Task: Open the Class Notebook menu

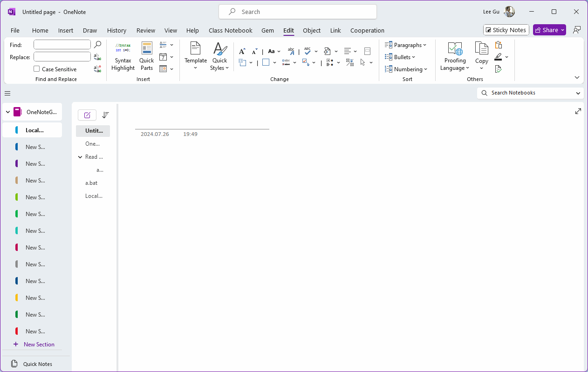Action: click(x=230, y=30)
